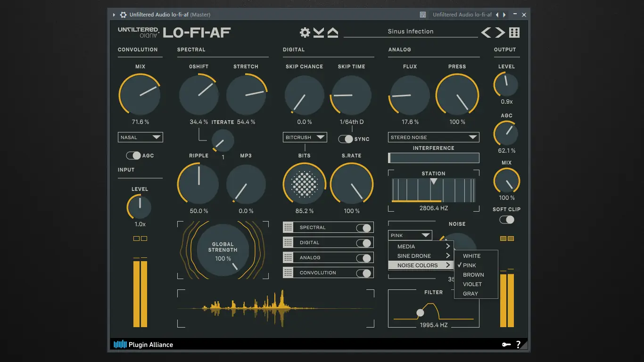Open the preset list grid icon in title bar
The height and width of the screenshot is (362, 644).
click(423, 15)
